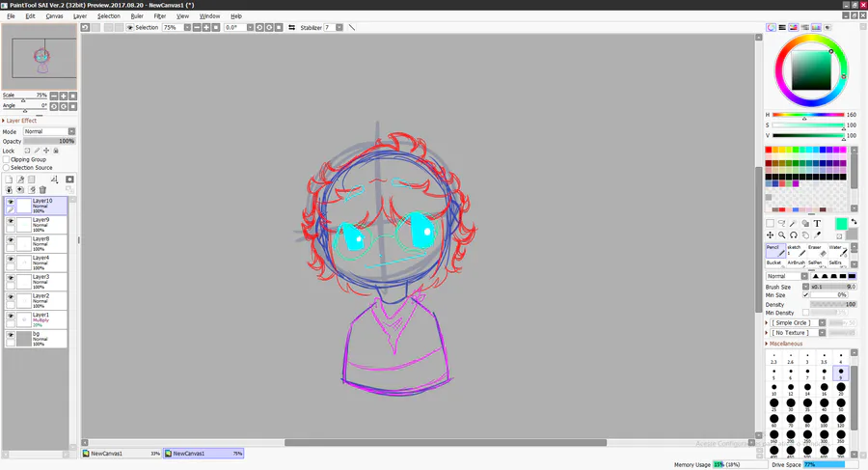Open the Simple Circle brush shape dropdown
The image size is (868, 470).
click(822, 322)
